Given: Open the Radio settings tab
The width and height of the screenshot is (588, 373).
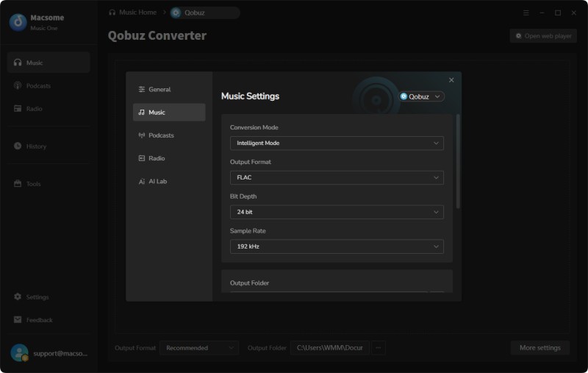Looking at the screenshot, I should pos(169,158).
